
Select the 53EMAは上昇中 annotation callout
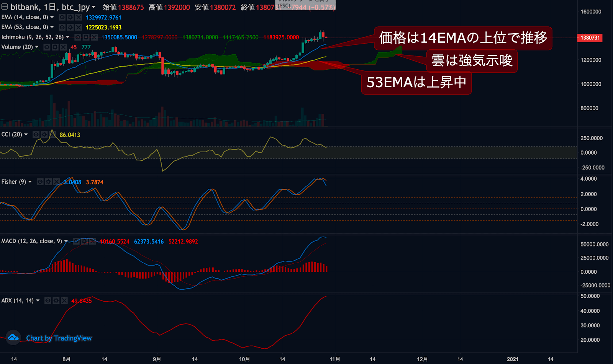click(416, 83)
